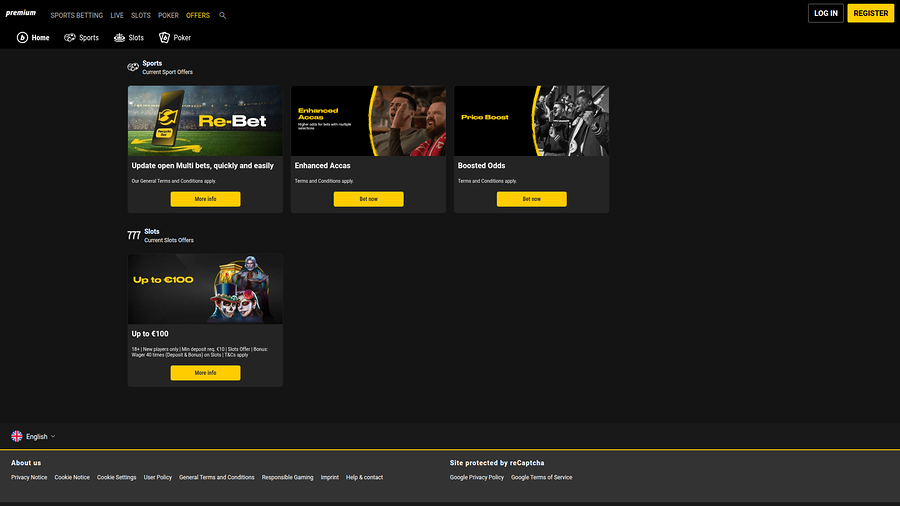Click the 'Boosted Odds' card title
The width and height of the screenshot is (900, 506).
(x=481, y=166)
